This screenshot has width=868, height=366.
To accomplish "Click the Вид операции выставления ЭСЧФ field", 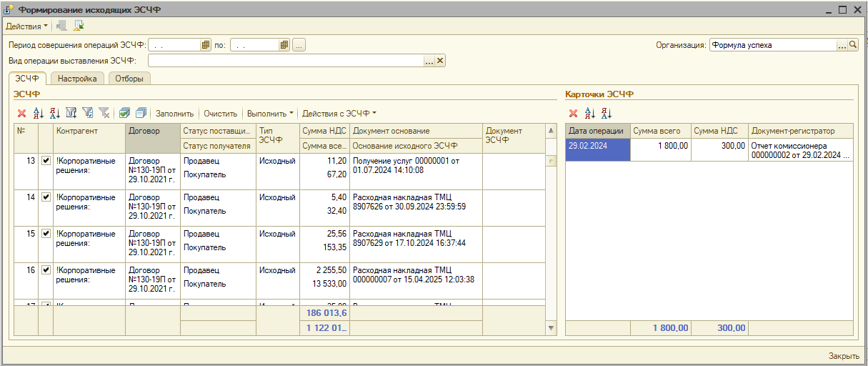I will pos(286,61).
